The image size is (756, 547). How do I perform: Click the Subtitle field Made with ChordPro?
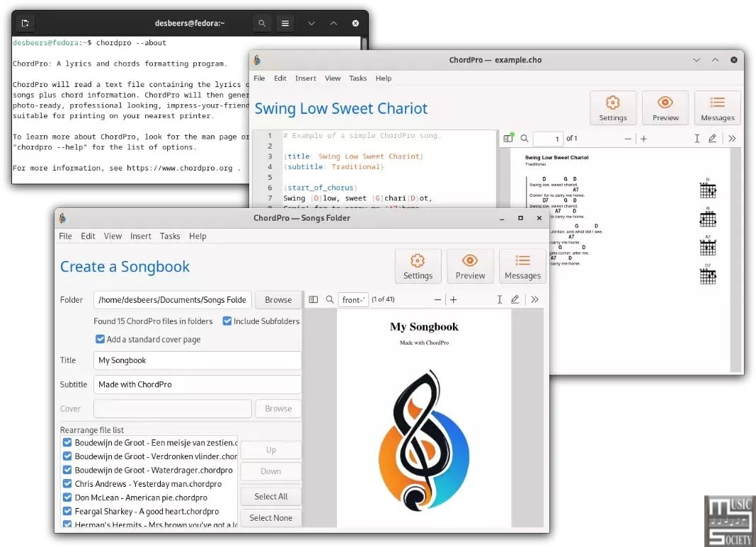[x=197, y=384]
